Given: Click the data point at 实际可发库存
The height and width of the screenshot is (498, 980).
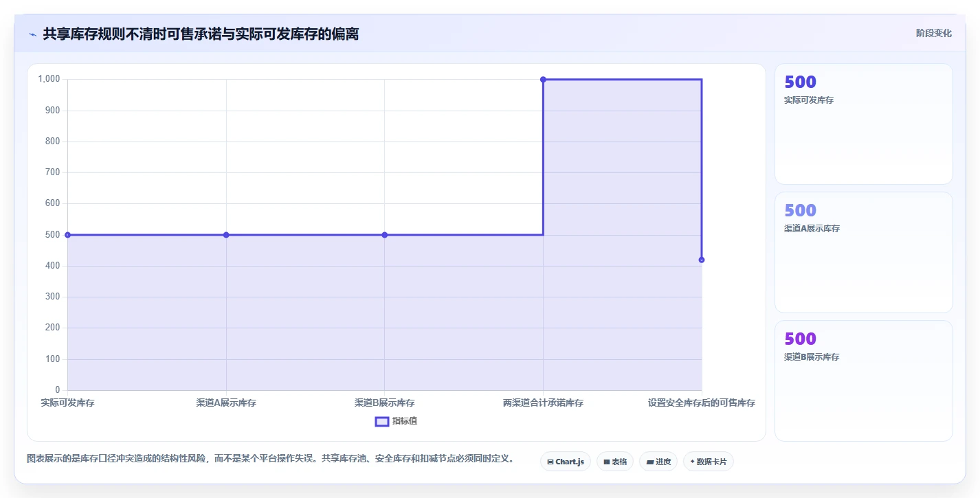Looking at the screenshot, I should point(67,235).
